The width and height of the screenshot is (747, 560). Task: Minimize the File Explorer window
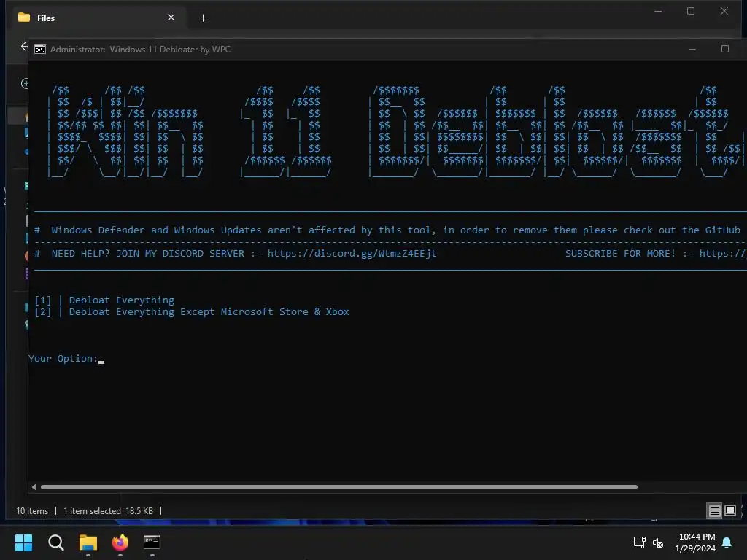[x=658, y=11]
